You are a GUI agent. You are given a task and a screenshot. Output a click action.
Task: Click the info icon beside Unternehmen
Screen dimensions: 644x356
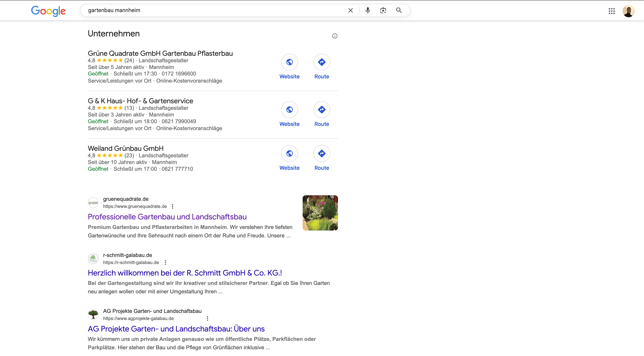335,36
